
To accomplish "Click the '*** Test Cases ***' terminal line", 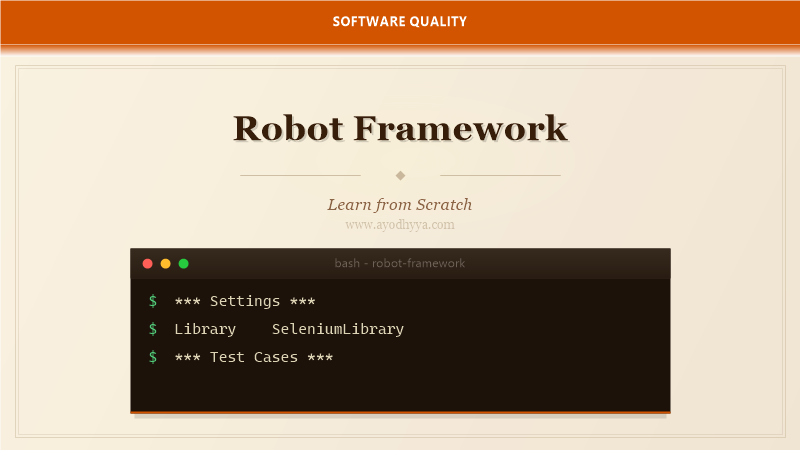I will (x=254, y=357).
